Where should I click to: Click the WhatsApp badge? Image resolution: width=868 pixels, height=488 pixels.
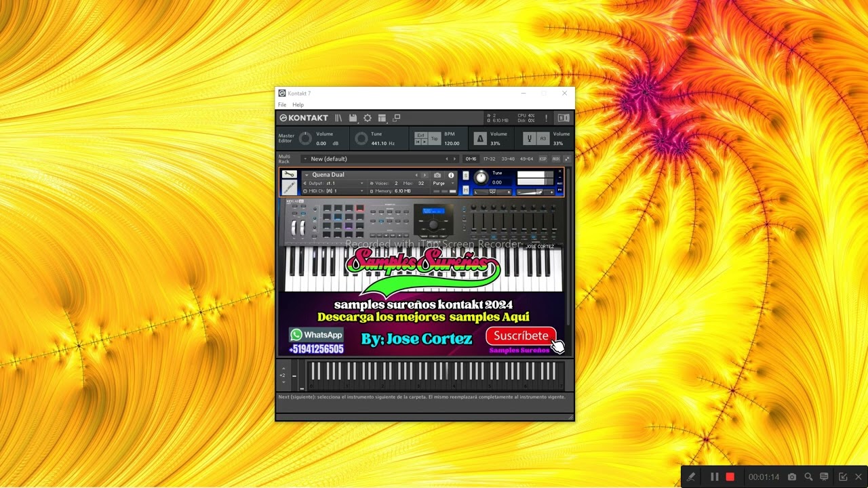click(x=316, y=335)
